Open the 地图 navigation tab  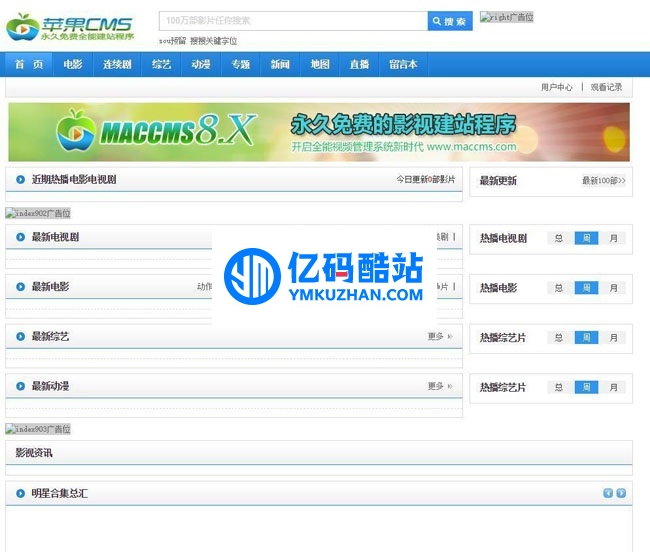(x=320, y=64)
